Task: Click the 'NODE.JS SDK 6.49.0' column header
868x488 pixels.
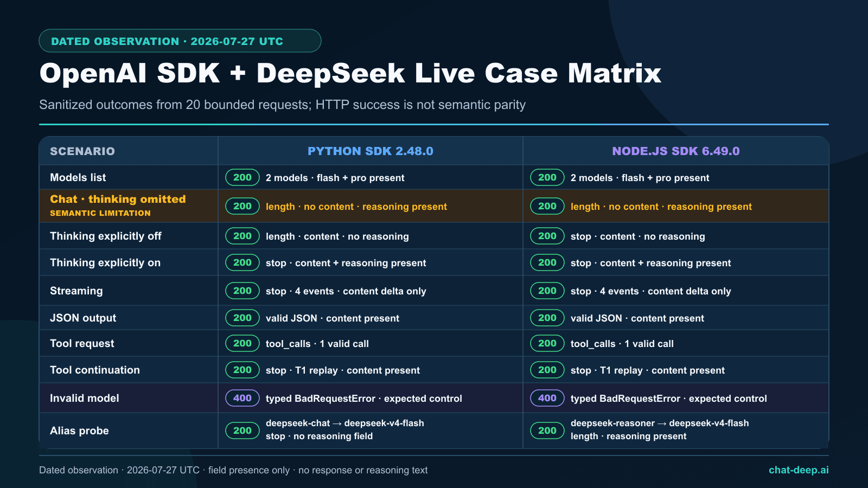Action: coord(676,151)
